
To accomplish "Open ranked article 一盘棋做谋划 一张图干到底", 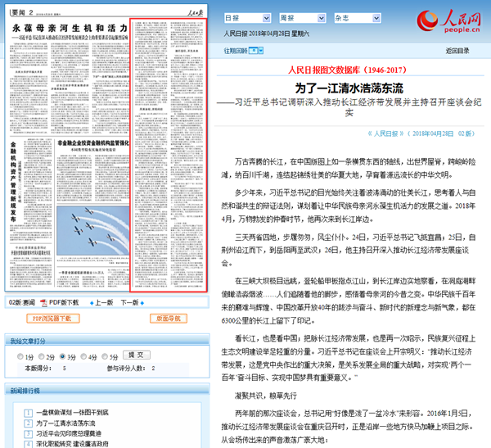I will pyautogui.click(x=72, y=413).
